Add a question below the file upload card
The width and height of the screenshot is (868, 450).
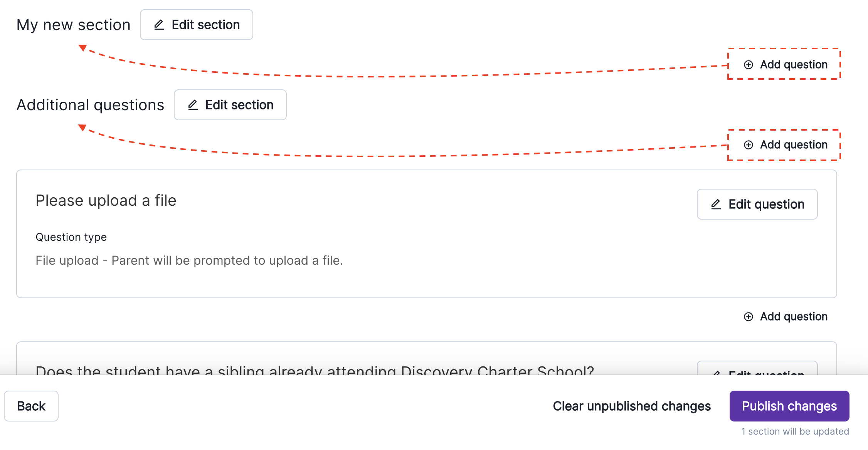coord(785,316)
